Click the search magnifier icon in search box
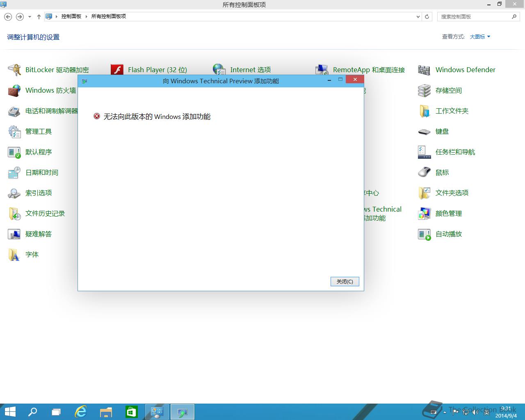This screenshot has height=420, width=525. point(514,16)
